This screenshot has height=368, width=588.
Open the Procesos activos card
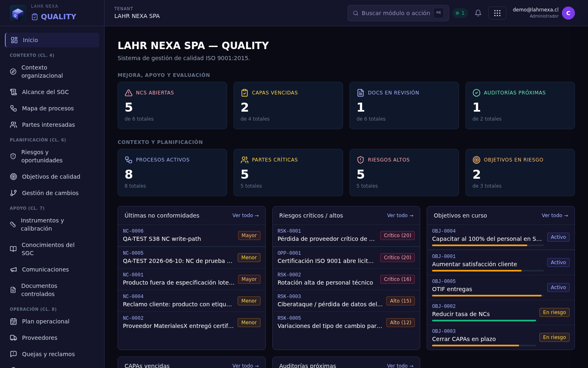tap(172, 173)
